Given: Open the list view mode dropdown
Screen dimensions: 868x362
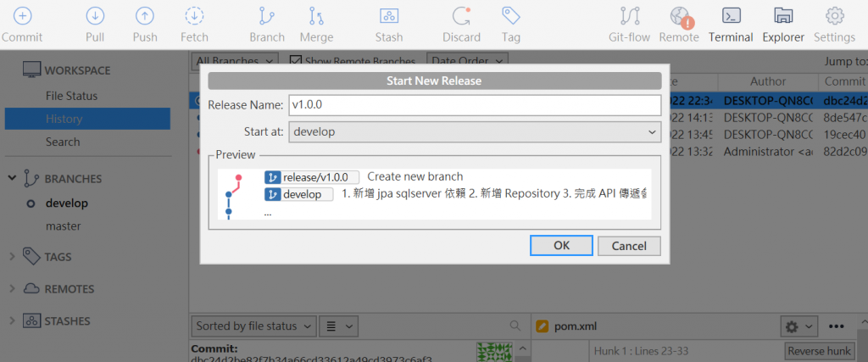Looking at the screenshot, I should coord(339,326).
